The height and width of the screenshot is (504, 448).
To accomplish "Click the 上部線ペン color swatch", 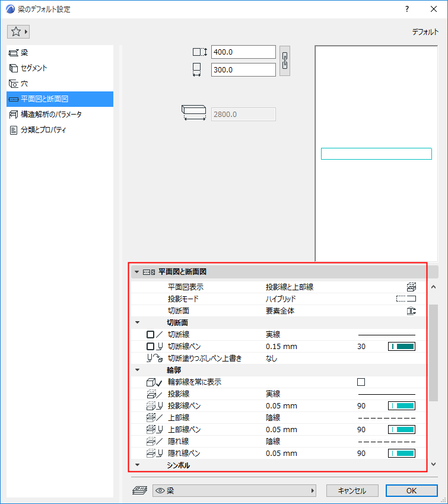I will click(402, 429).
